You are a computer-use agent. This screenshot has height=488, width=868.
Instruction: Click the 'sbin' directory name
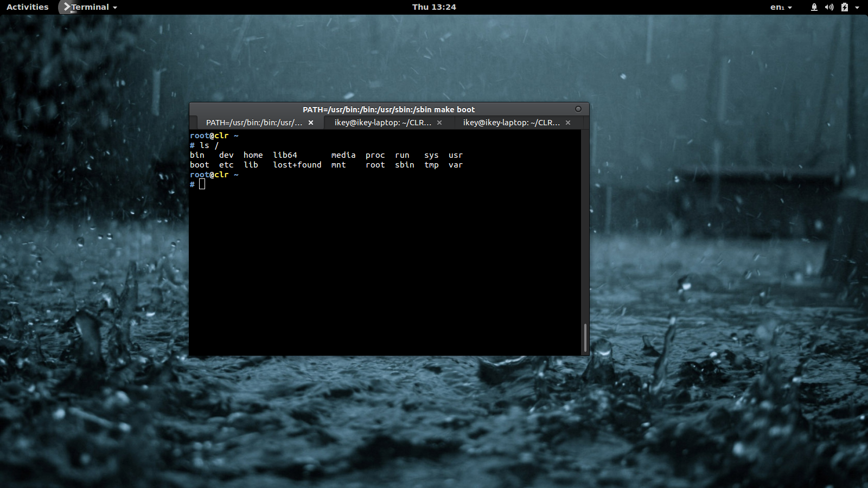[x=404, y=165]
